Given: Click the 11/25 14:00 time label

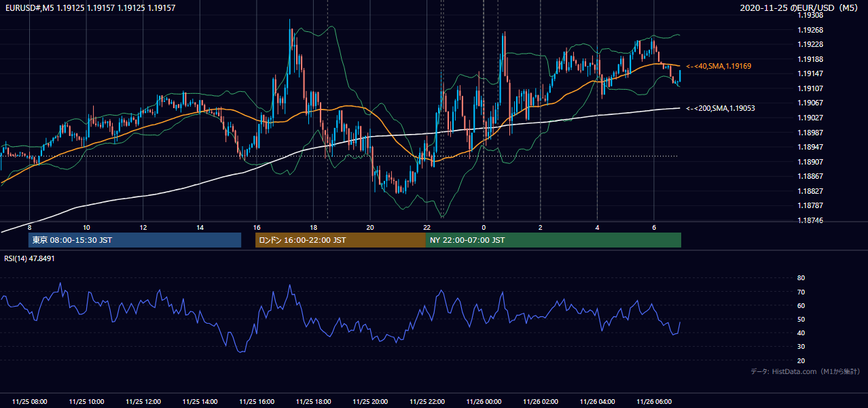Looking at the screenshot, I should (x=200, y=402).
